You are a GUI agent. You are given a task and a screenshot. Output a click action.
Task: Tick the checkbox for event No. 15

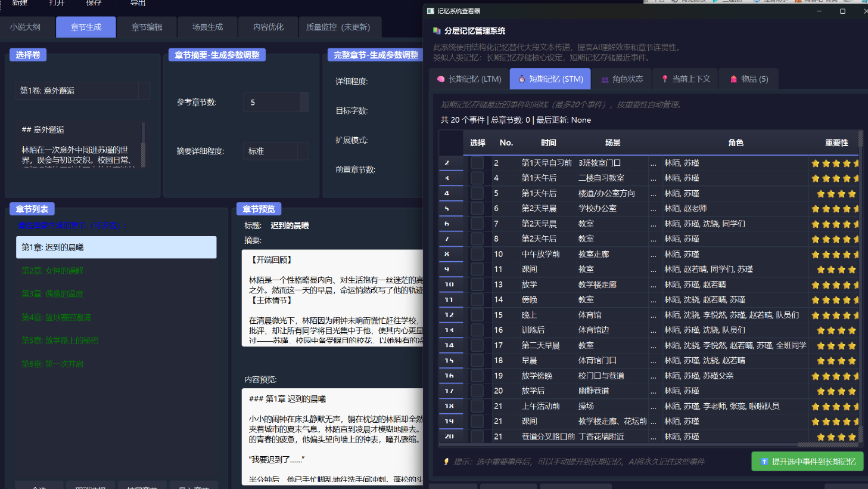tap(477, 315)
